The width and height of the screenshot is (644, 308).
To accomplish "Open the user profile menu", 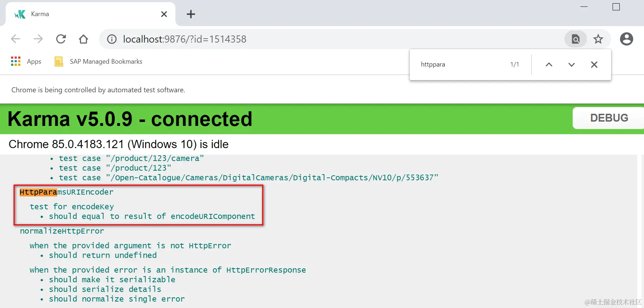I will coord(626,39).
